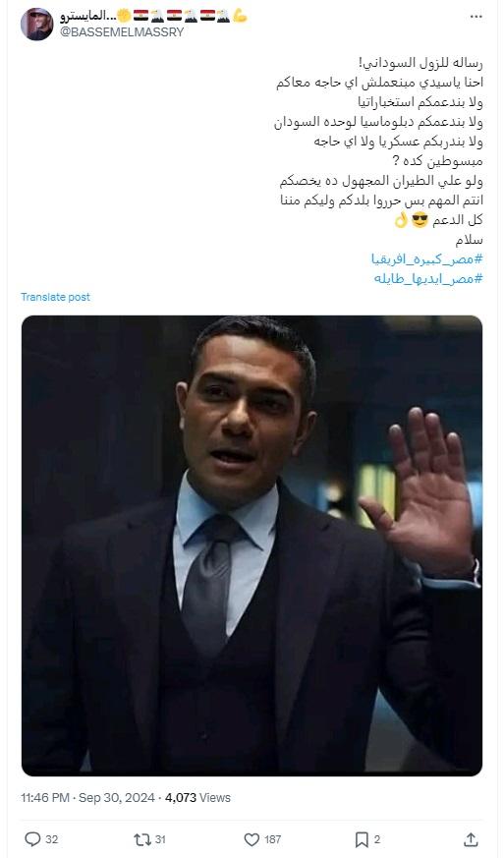Click the tweet's Arabic text body
Viewport: 504px width, 858px height.
click(378, 151)
